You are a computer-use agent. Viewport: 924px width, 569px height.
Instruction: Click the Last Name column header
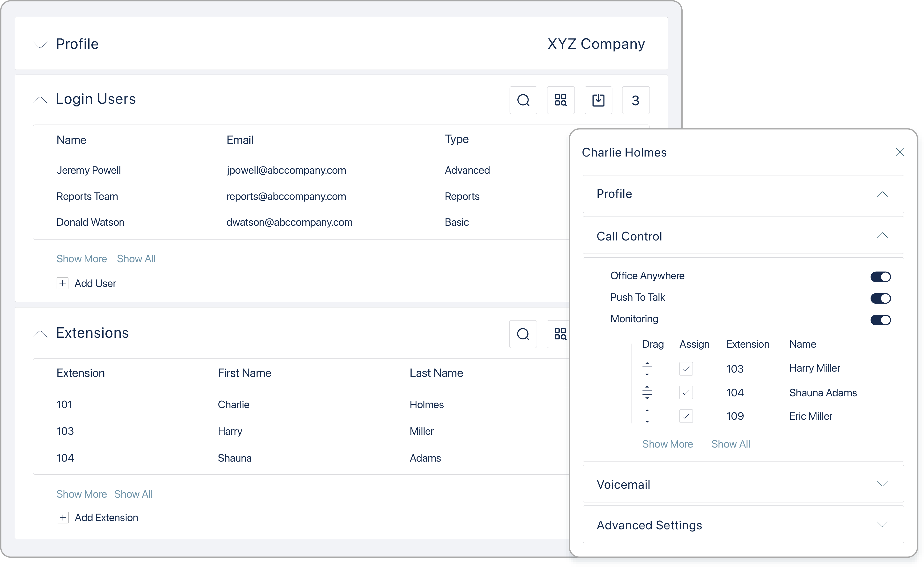436,373
